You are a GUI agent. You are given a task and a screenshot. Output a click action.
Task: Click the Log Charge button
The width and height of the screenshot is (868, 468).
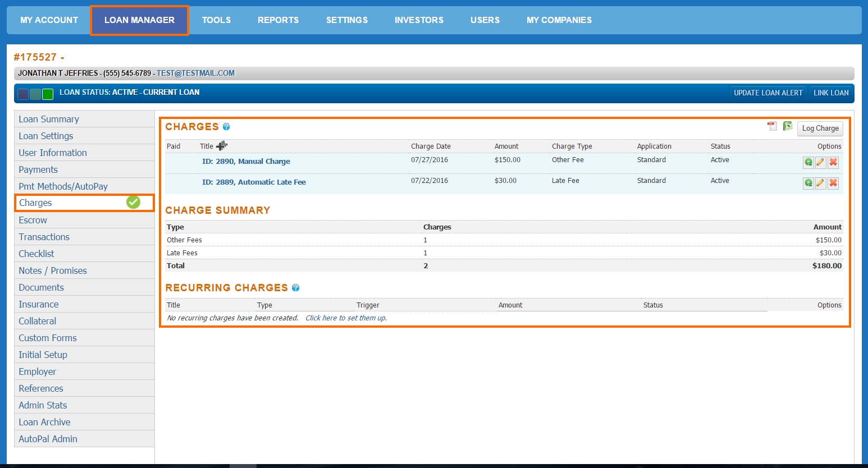point(820,129)
